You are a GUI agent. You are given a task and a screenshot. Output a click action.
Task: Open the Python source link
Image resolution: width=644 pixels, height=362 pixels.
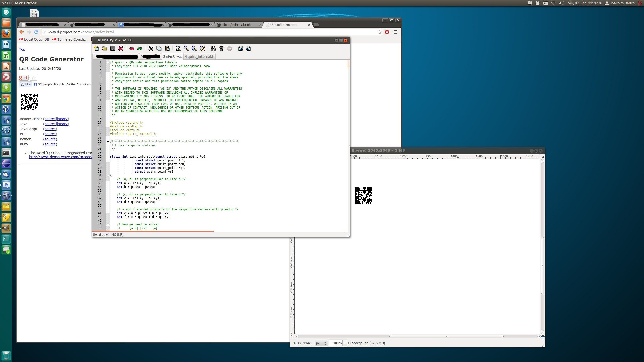[50, 139]
